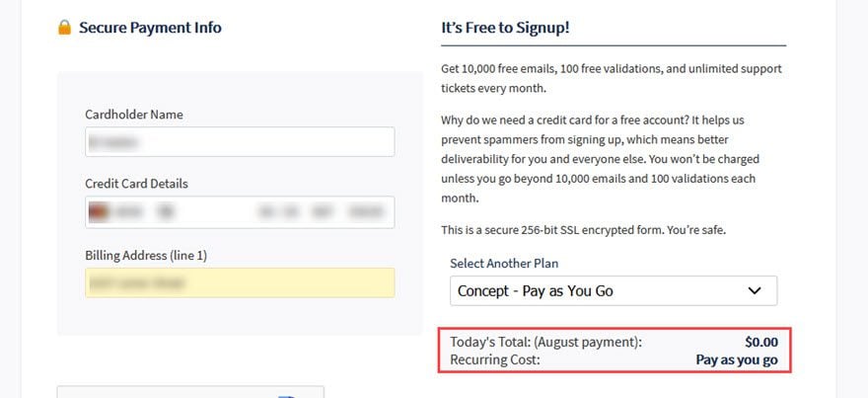Open the Concept - Pay as You Go dropdown
The width and height of the screenshot is (868, 398).
[x=614, y=290]
